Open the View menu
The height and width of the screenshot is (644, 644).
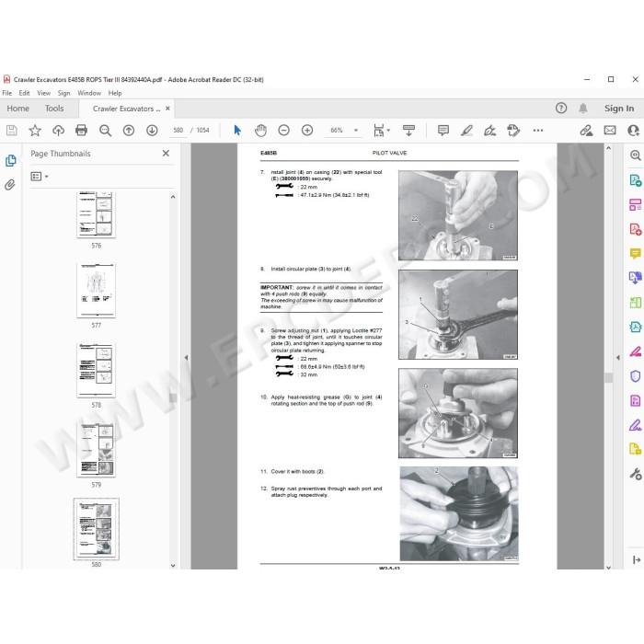tap(43, 93)
